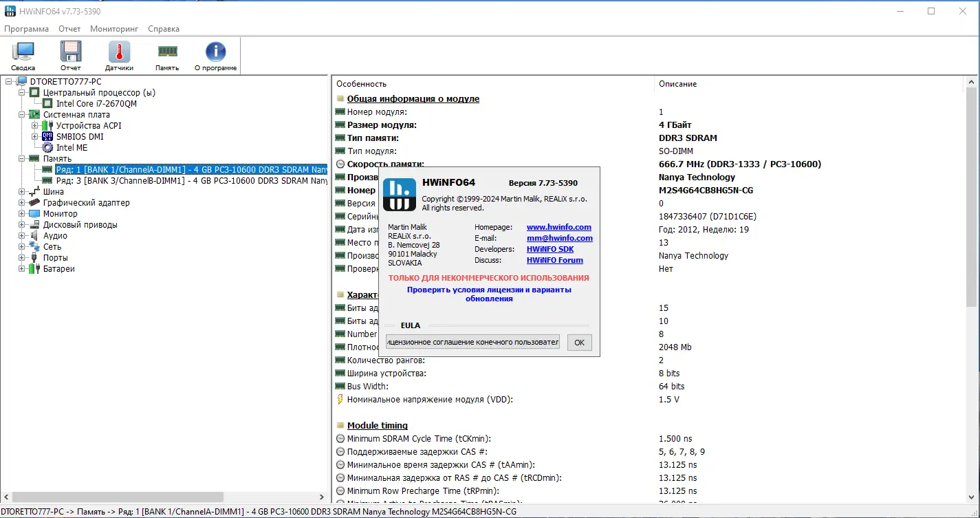Click the CAS latencies value 5, 6, 7, 8, 9
Viewport: 980px width, 518px height.
click(x=682, y=451)
